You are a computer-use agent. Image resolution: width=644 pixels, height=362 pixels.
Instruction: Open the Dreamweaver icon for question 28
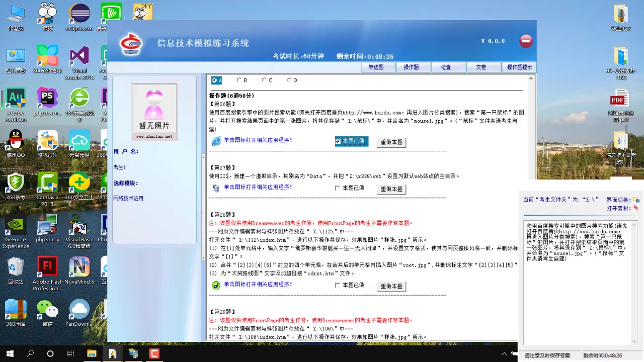(216, 286)
